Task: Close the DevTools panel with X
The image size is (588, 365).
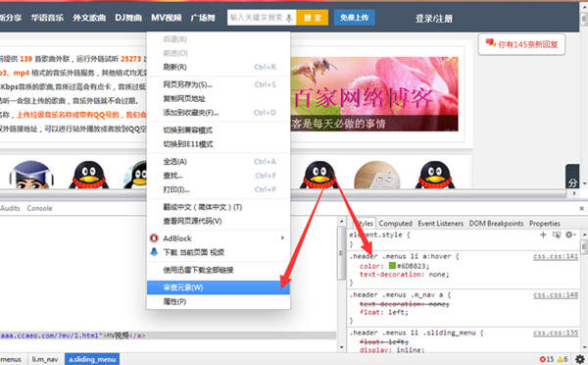Action: (x=581, y=208)
